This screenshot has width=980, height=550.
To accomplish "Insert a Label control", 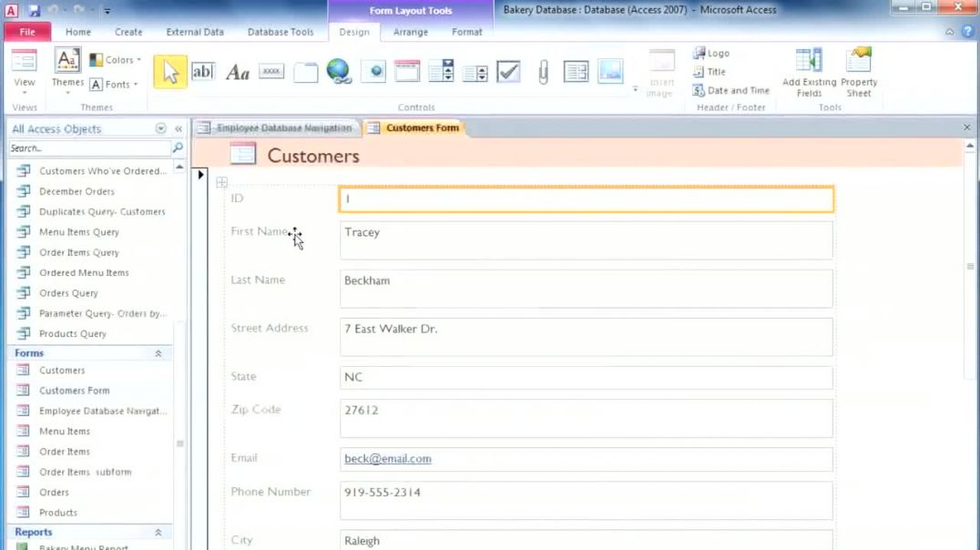I will pyautogui.click(x=238, y=72).
